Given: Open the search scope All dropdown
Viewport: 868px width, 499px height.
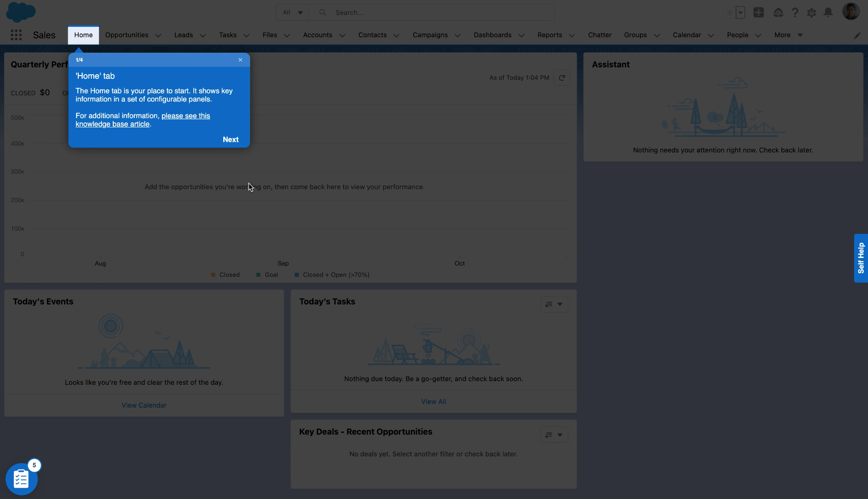Looking at the screenshot, I should (292, 12).
